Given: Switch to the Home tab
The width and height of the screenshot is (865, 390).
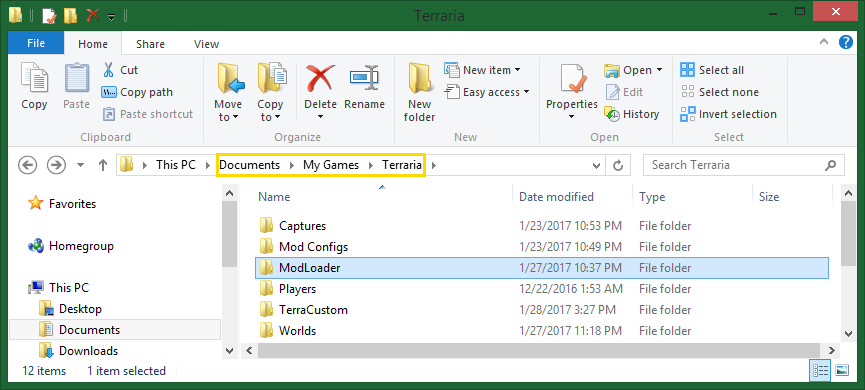Looking at the screenshot, I should click(x=93, y=44).
